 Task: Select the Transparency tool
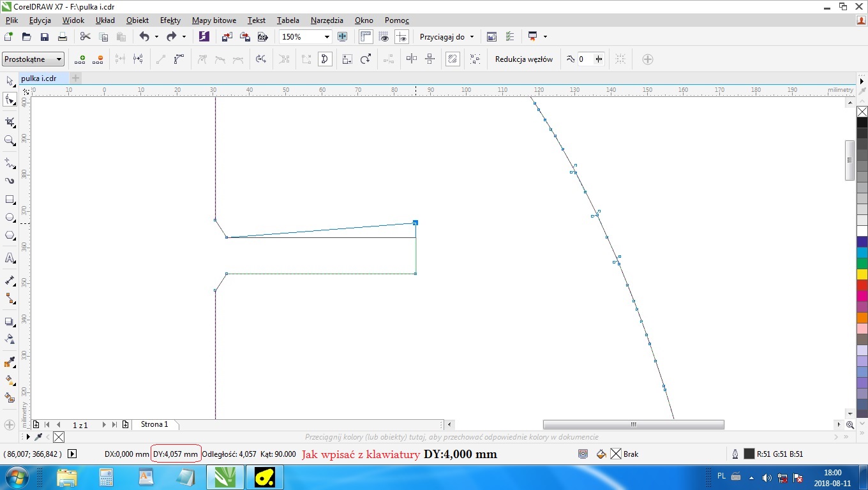pos(10,339)
